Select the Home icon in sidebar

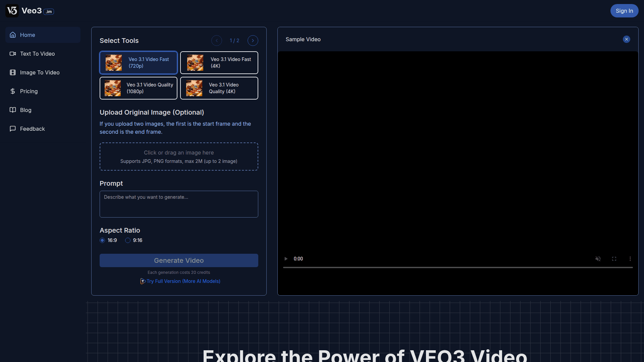[x=12, y=35]
